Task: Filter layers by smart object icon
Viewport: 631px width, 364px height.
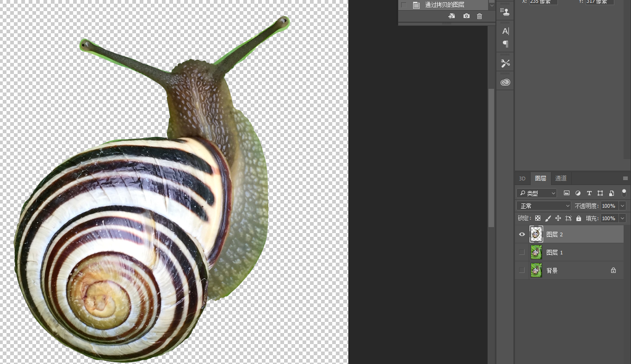Action: click(x=612, y=193)
